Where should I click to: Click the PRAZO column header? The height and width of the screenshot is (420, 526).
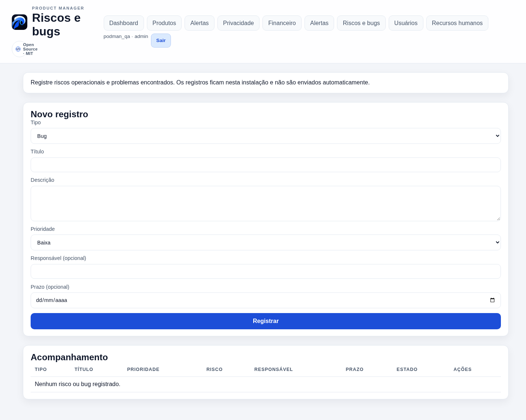pyautogui.click(x=355, y=369)
